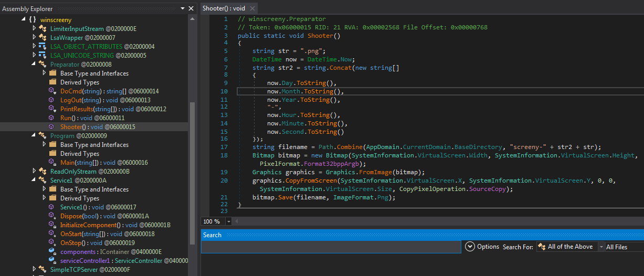Expand the ReadOnlyStream class node
Viewport: 644px width, 276px height.
(x=35, y=171)
